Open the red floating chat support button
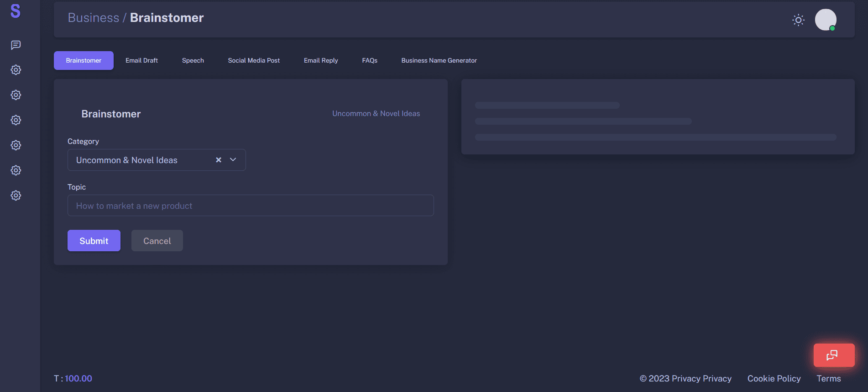This screenshot has width=868, height=392. pyautogui.click(x=834, y=355)
